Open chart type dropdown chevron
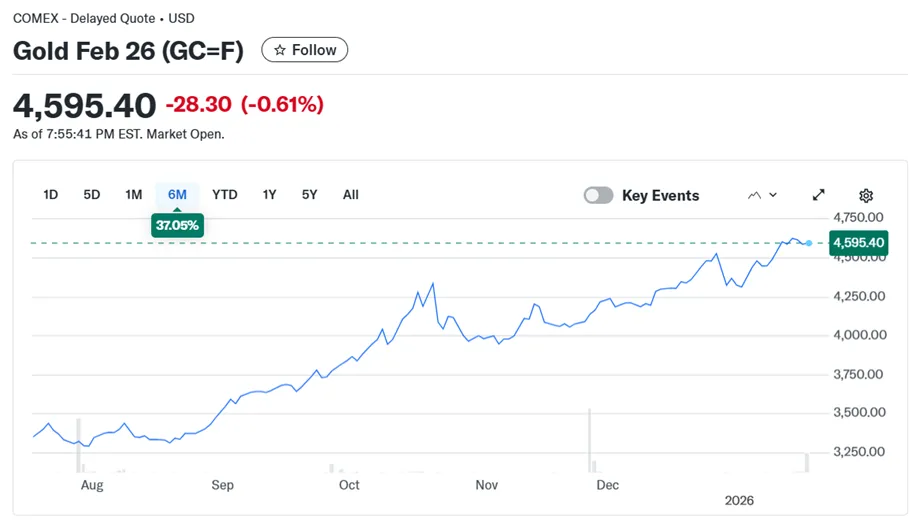The image size is (916, 521). coord(773,195)
